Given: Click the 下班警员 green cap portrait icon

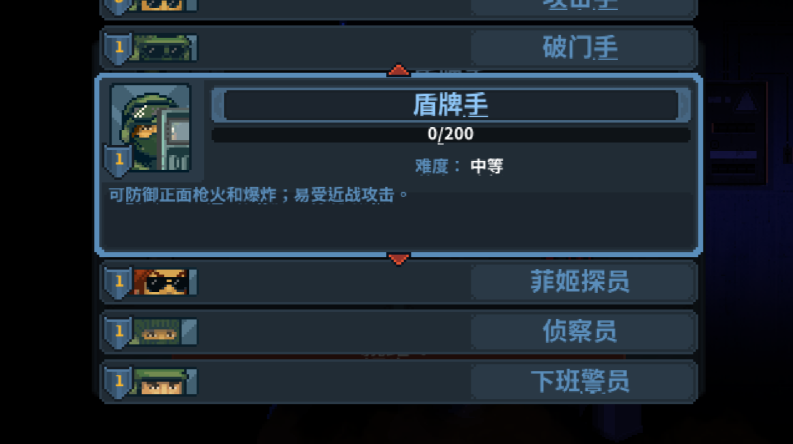Looking at the screenshot, I should [x=163, y=382].
